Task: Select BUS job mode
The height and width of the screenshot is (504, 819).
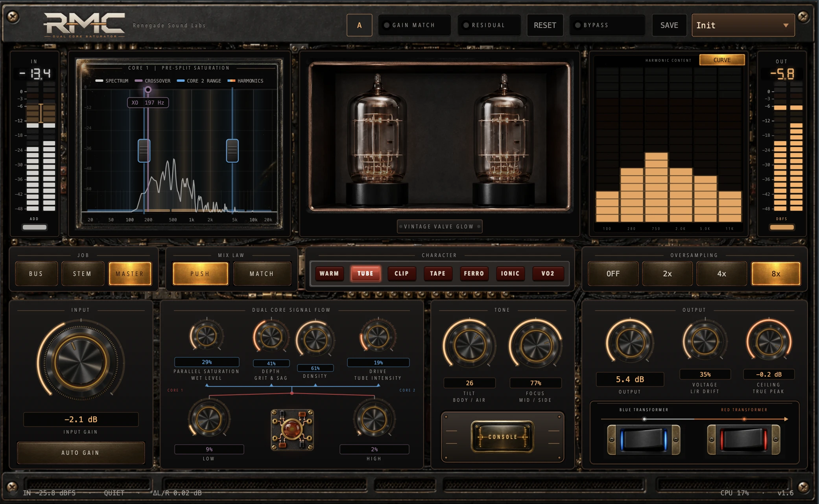Action: tap(36, 274)
